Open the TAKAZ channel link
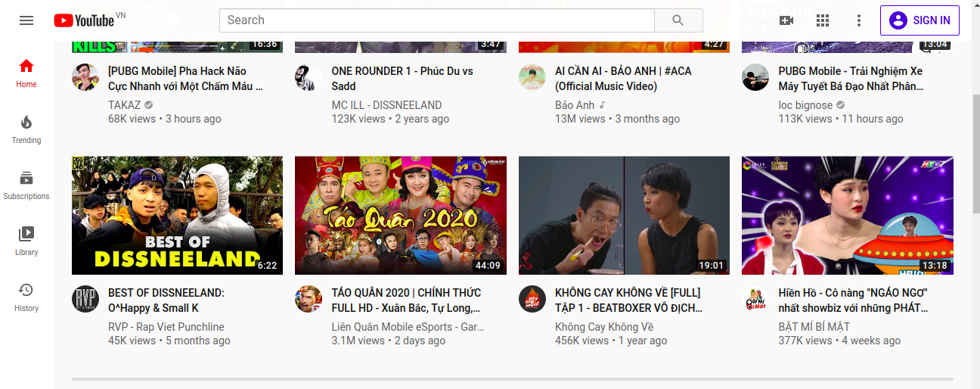The width and height of the screenshot is (980, 389). coord(124,105)
